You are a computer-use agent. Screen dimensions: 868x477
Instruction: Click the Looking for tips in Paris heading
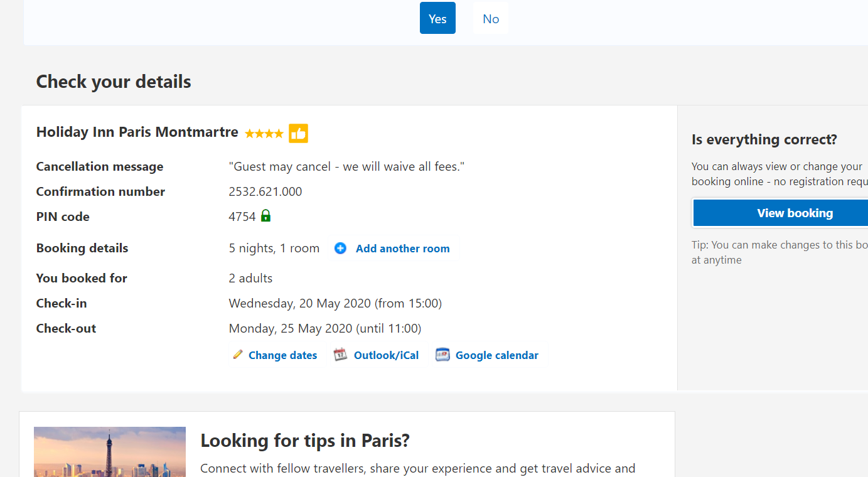click(305, 441)
